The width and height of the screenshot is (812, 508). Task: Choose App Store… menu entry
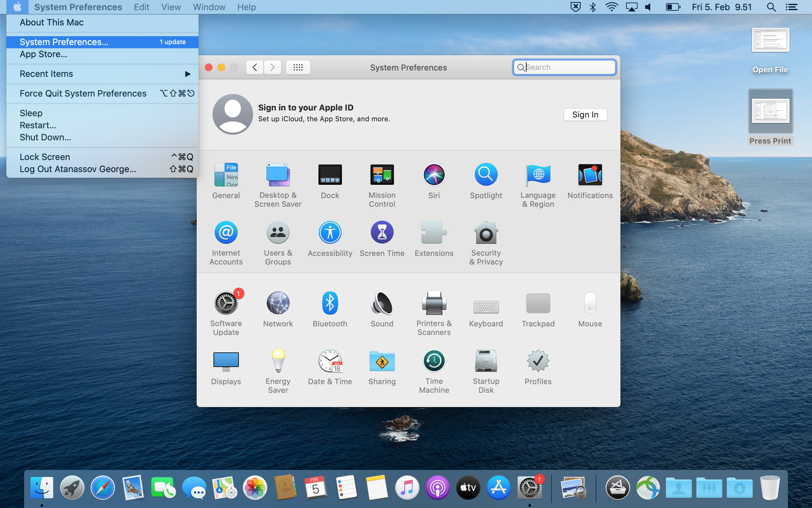(102, 54)
